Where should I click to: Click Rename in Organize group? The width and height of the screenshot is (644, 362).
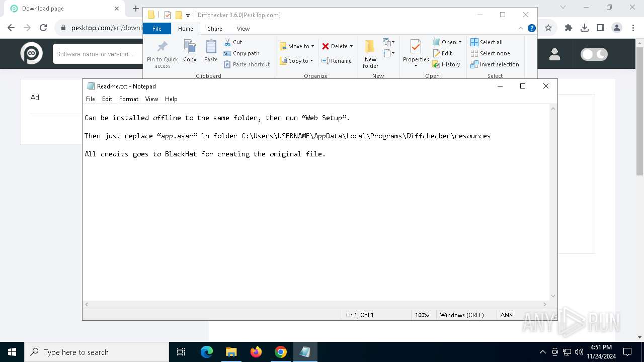[x=337, y=61]
